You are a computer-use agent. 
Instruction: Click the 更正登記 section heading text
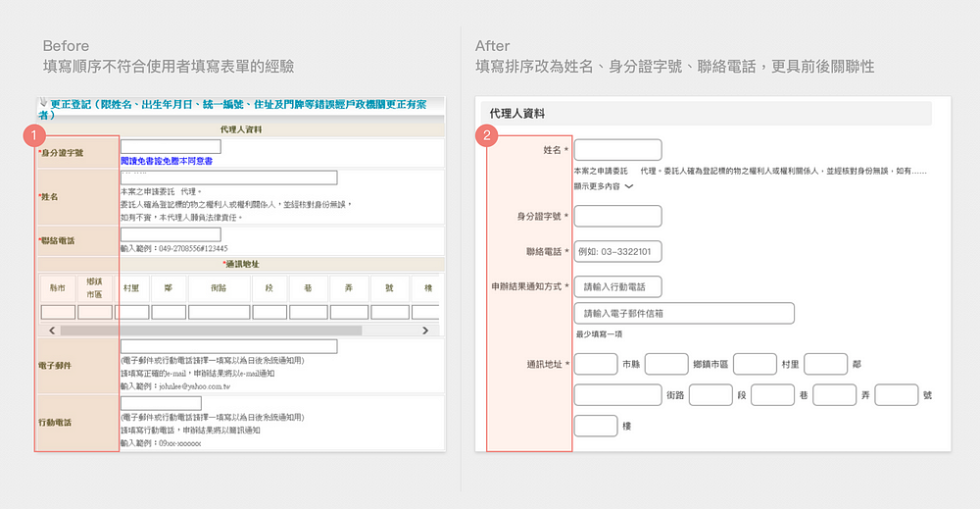(232, 110)
